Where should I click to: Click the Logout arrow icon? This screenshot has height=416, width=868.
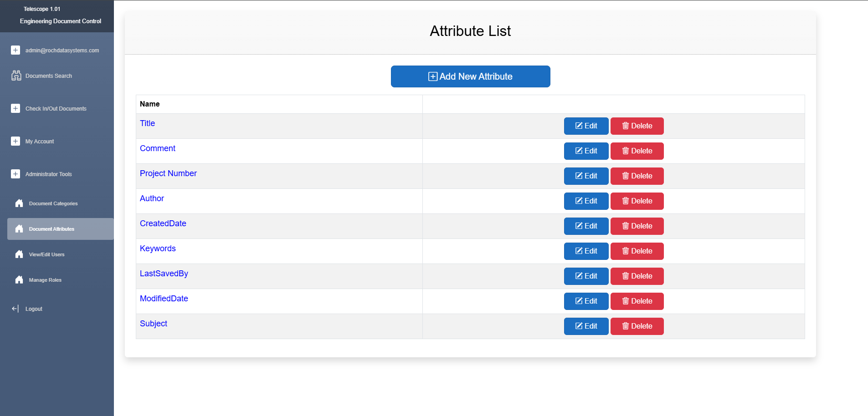[15, 309]
